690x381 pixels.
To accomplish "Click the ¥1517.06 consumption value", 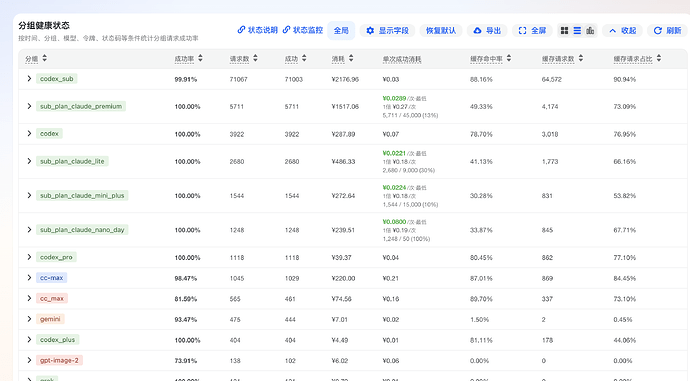I will point(345,107).
